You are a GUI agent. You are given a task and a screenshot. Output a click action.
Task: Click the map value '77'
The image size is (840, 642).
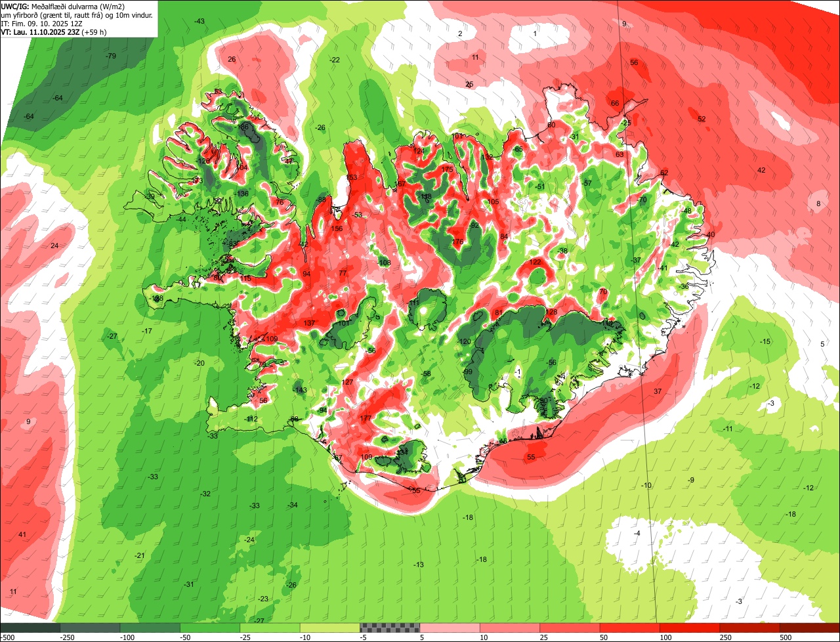pyautogui.click(x=343, y=273)
